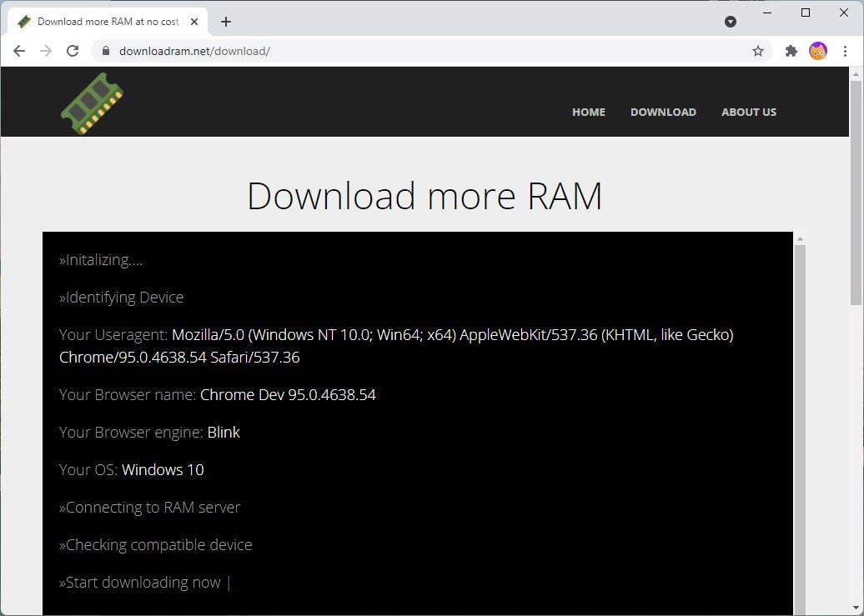The width and height of the screenshot is (864, 616).
Task: Click the Checking compatible device line
Action: coord(155,545)
